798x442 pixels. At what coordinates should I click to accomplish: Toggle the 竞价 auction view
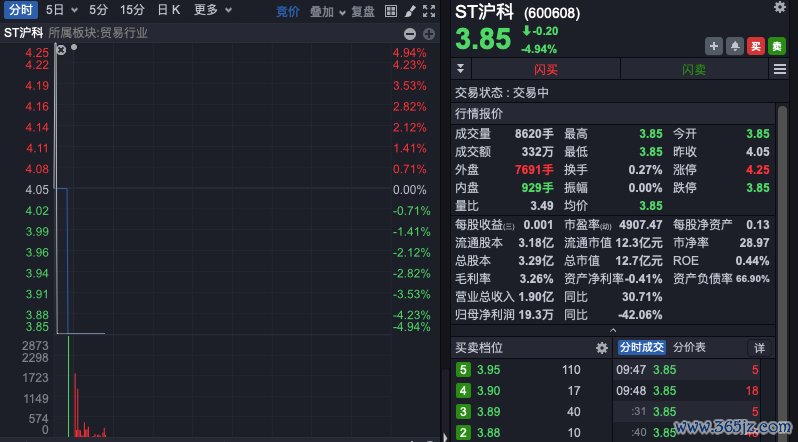288,11
